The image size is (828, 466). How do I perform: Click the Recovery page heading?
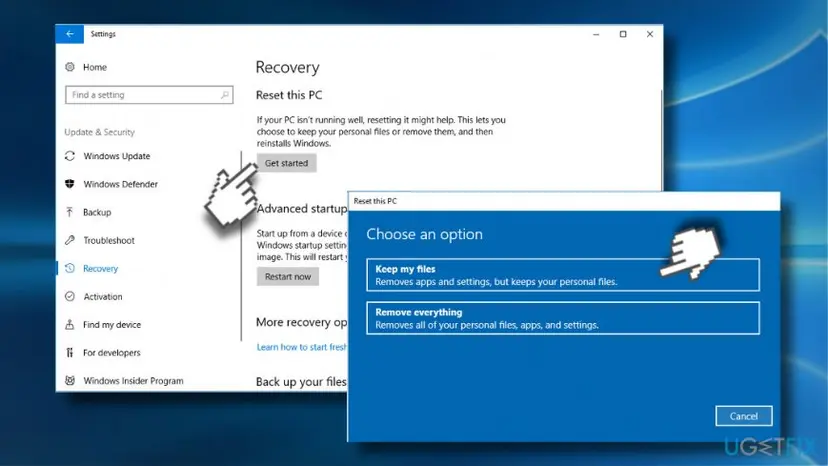tap(288, 68)
